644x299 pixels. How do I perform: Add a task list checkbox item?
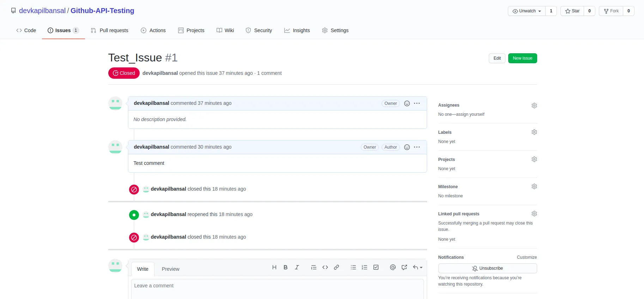(376, 268)
